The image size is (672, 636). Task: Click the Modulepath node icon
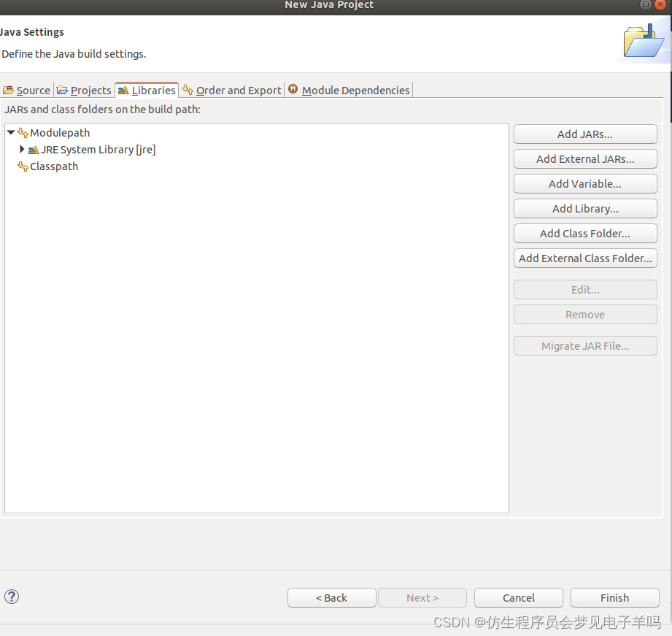tap(23, 133)
